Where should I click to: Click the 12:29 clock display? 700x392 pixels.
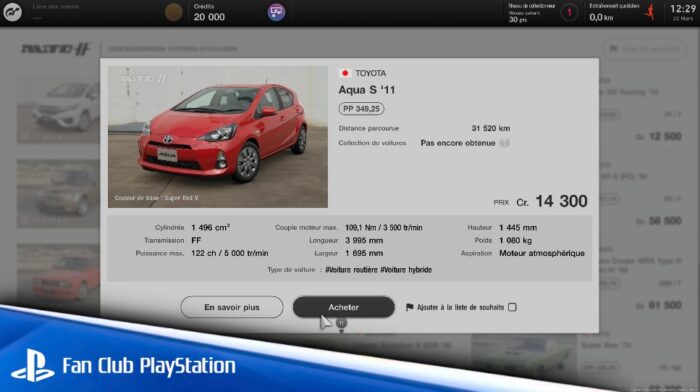pos(683,9)
